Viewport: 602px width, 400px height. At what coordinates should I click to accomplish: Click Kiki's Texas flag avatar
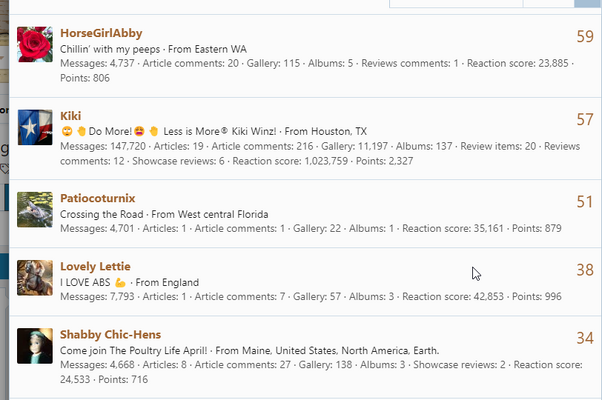pos(35,127)
